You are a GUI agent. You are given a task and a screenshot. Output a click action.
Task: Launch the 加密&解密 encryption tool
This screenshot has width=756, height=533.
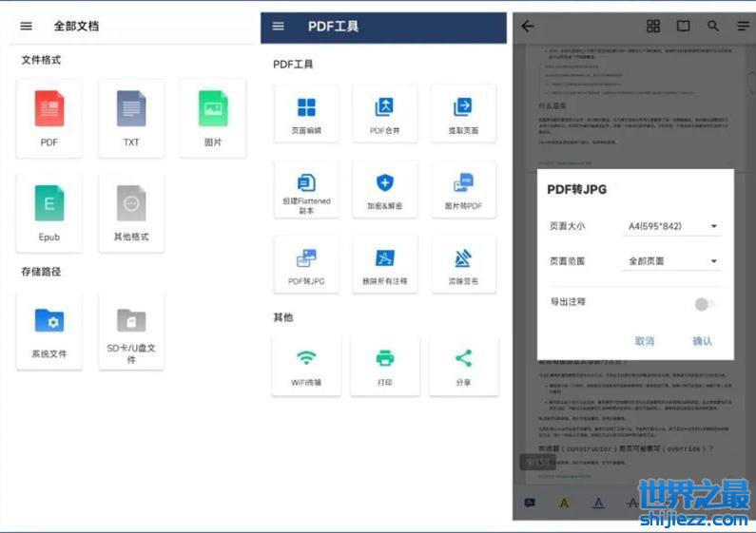[384, 189]
